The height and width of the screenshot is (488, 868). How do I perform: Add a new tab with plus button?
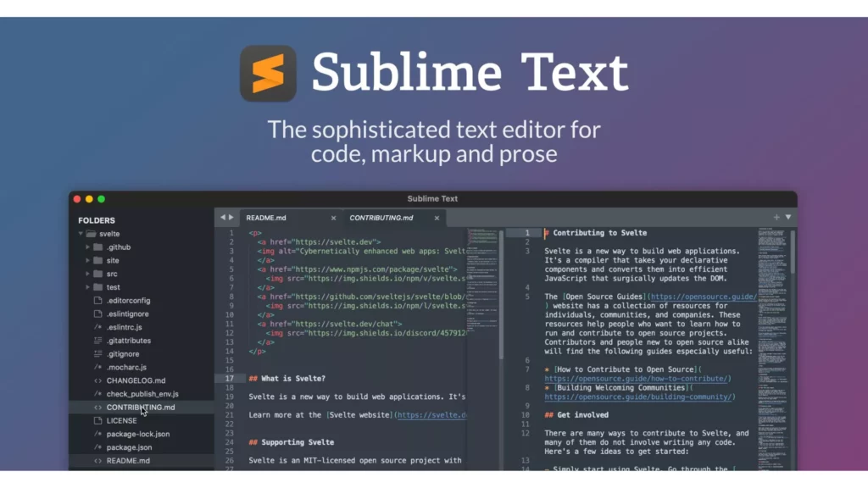point(776,218)
